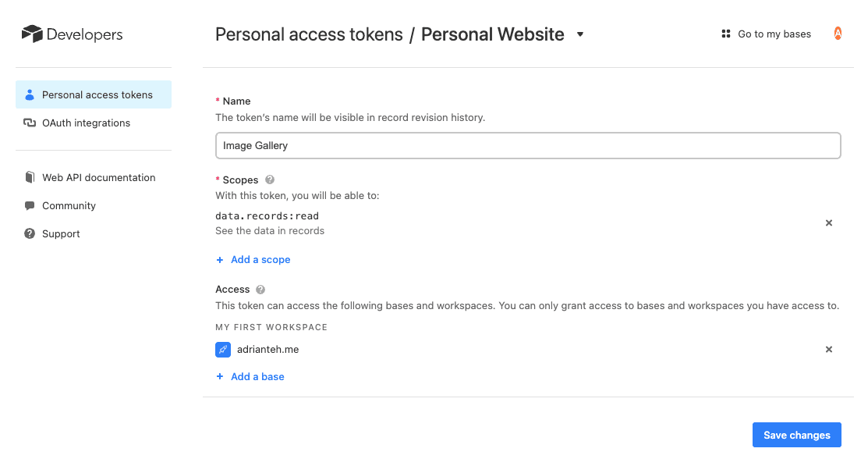868x459 pixels.
Task: Click the Access help question icon
Action: 260,290
